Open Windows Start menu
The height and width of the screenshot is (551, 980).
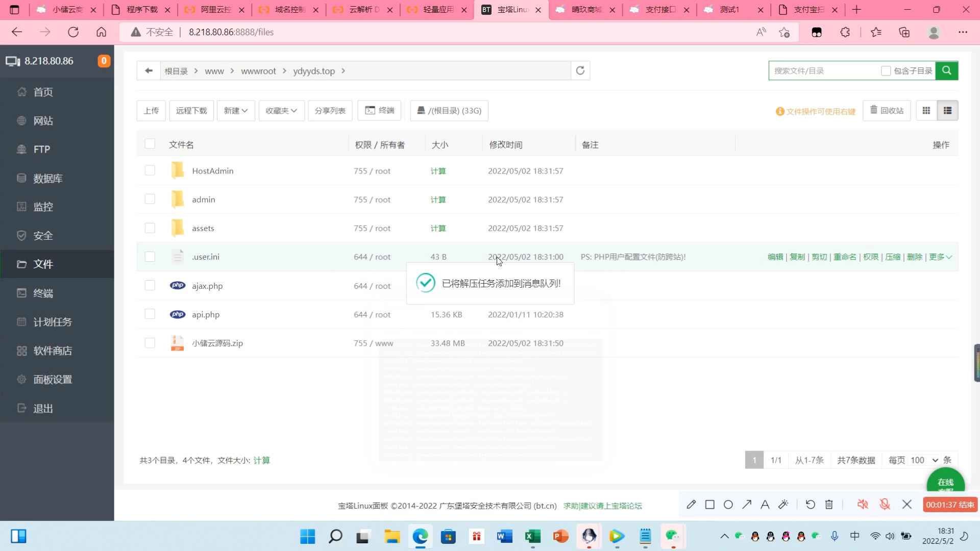click(307, 536)
